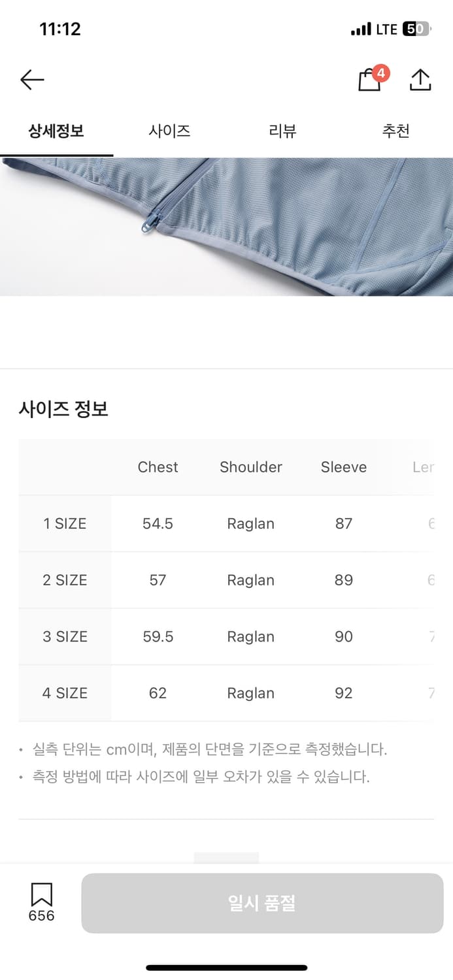The height and width of the screenshot is (980, 453).
Task: Select the 1 SIZE row label
Action: [x=65, y=523]
